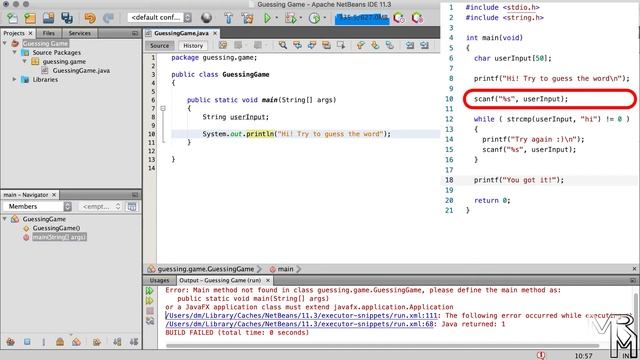
Task: Click Shift Line Right icon
Action: tap(424, 45)
